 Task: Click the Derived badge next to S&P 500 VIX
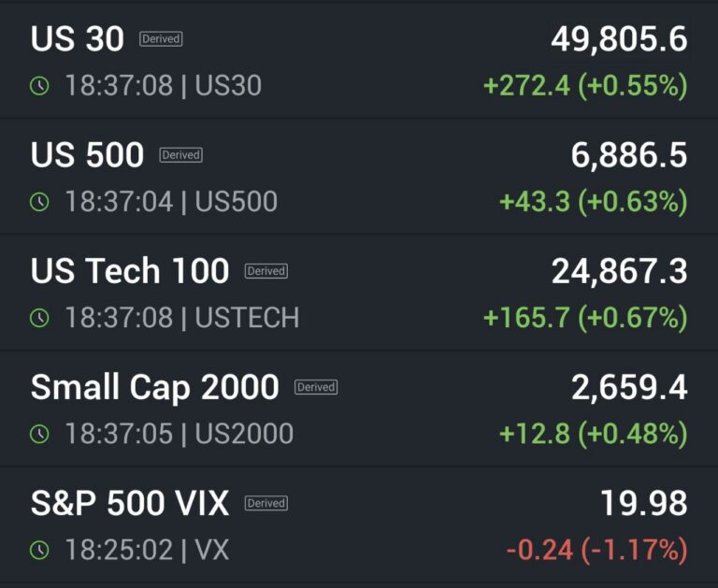[266, 503]
